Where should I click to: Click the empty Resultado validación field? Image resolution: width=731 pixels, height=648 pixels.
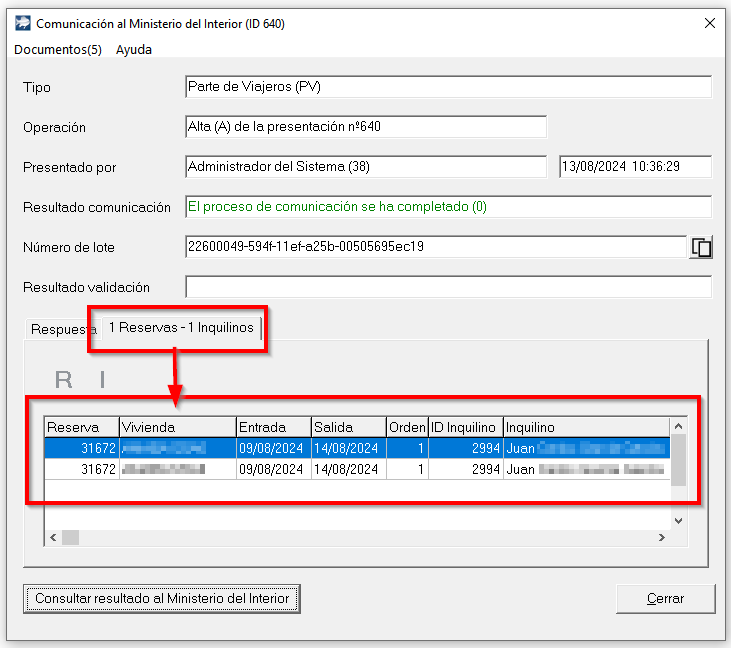coord(448,287)
